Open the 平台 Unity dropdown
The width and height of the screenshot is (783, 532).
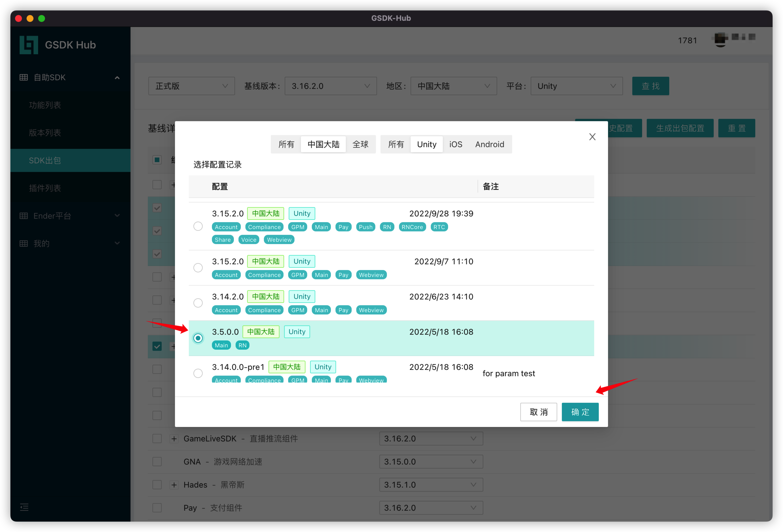[576, 86]
